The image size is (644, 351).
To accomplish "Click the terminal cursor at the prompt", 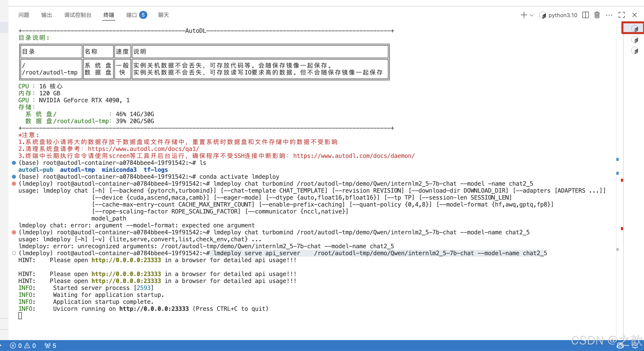I will [x=20, y=316].
